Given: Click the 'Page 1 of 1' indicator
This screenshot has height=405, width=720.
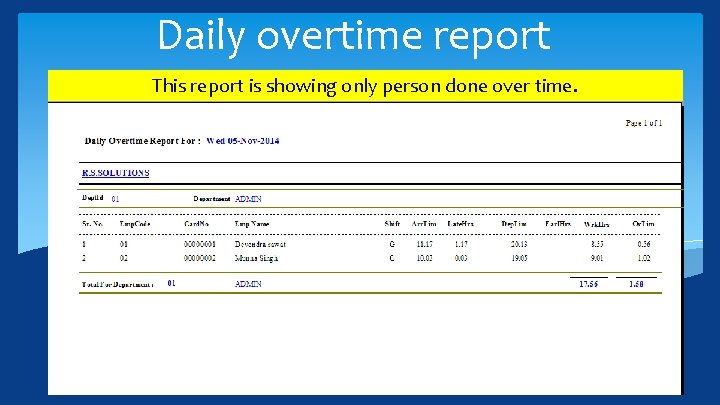Looking at the screenshot, I should pyautogui.click(x=643, y=123).
